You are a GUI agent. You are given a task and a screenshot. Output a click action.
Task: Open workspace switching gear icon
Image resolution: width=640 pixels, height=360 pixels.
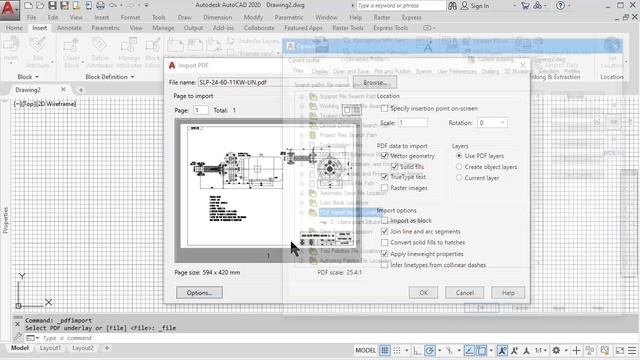point(556,350)
